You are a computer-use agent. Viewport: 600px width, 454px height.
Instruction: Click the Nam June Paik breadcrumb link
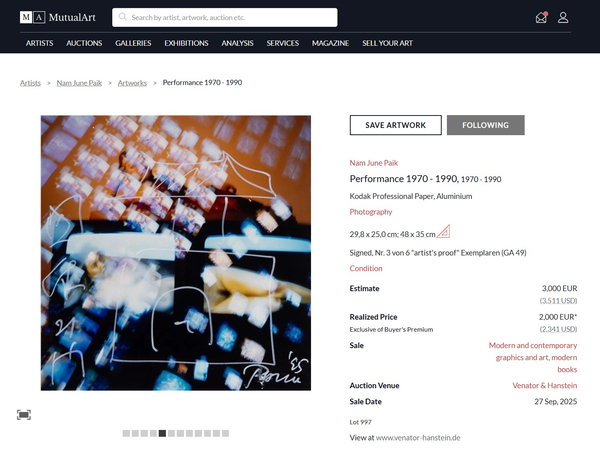coord(80,82)
